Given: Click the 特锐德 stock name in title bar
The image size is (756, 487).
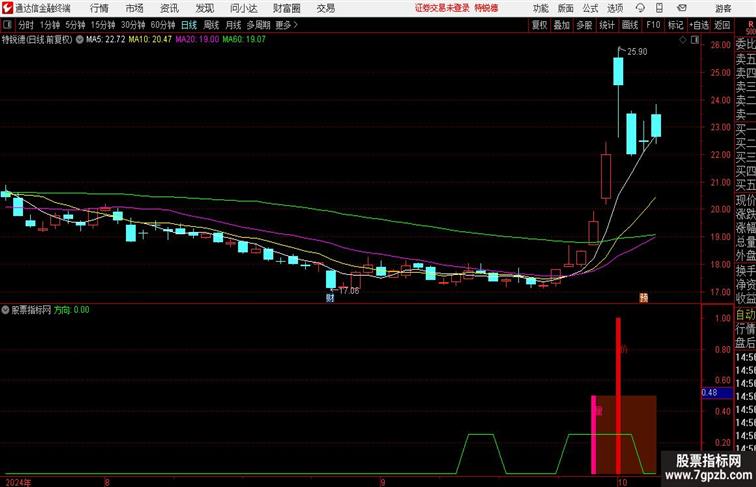Looking at the screenshot, I should pyautogui.click(x=486, y=8).
